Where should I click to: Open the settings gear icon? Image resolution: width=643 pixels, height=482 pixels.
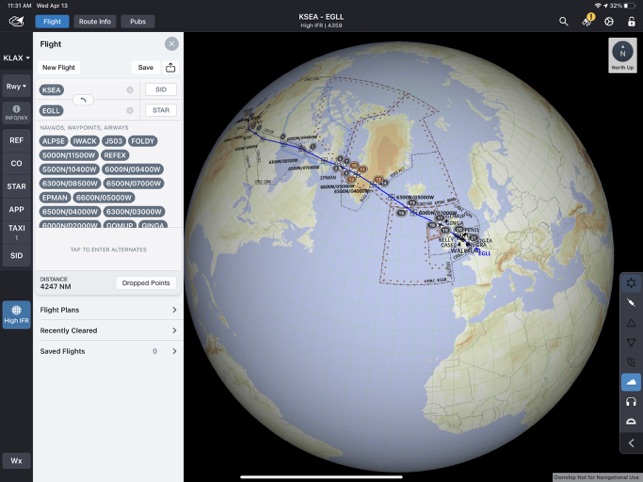609,21
